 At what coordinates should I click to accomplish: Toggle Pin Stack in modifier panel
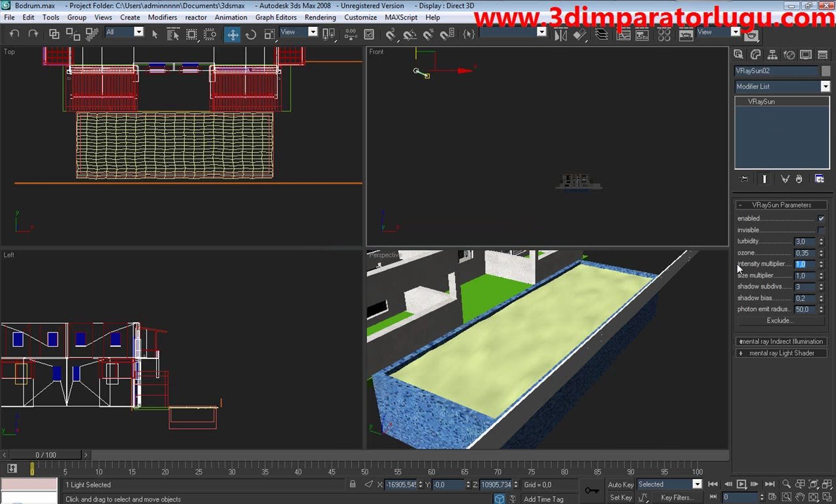pos(744,179)
